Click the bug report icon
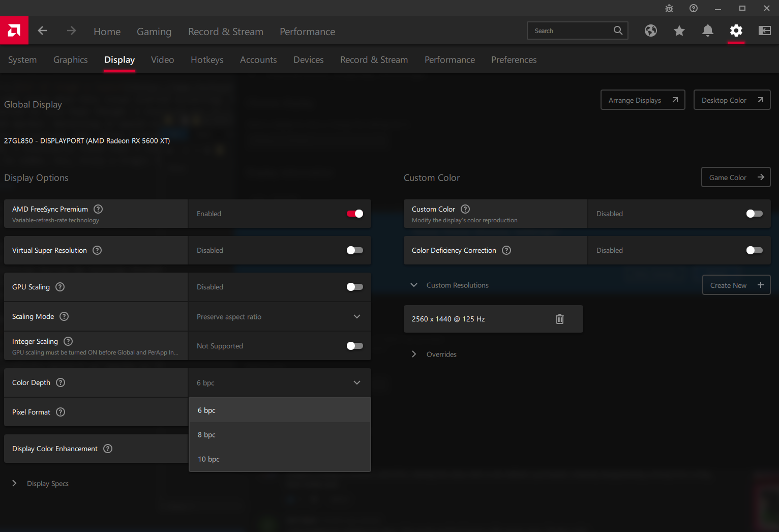Viewport: 779px width, 532px height. click(x=669, y=8)
